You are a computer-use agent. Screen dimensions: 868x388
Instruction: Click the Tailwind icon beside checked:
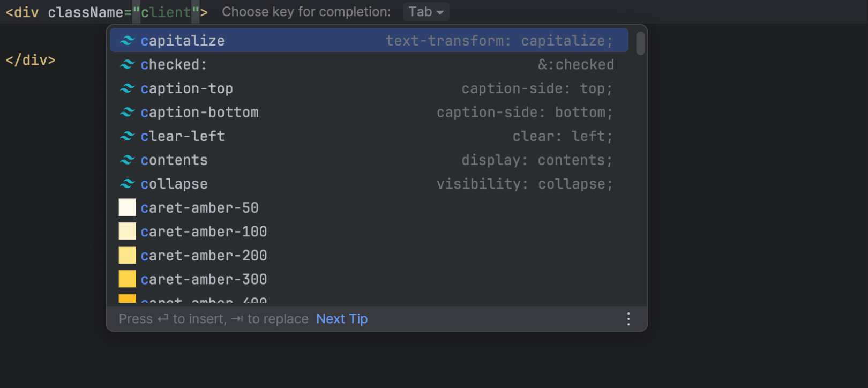(x=127, y=64)
